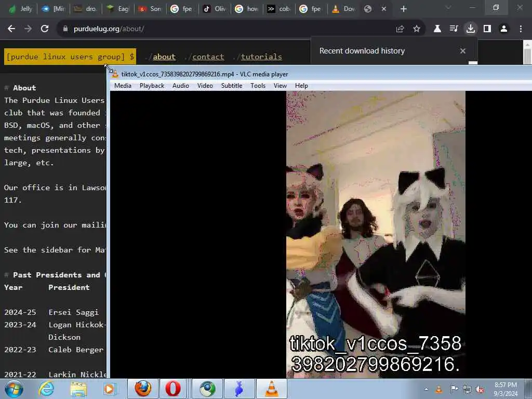Open VLC Playback menu
Viewport: 532px width, 399px height.
pyautogui.click(x=152, y=86)
